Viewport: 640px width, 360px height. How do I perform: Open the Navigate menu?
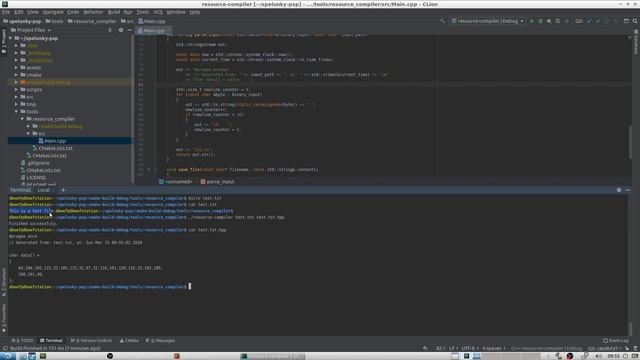tap(53, 12)
